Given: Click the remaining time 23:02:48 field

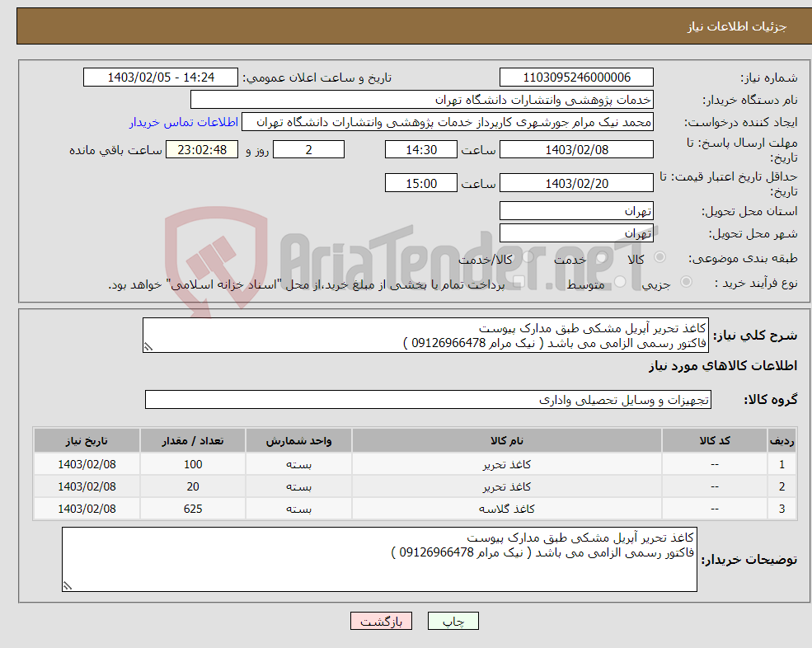Looking at the screenshot, I should coord(202,150).
